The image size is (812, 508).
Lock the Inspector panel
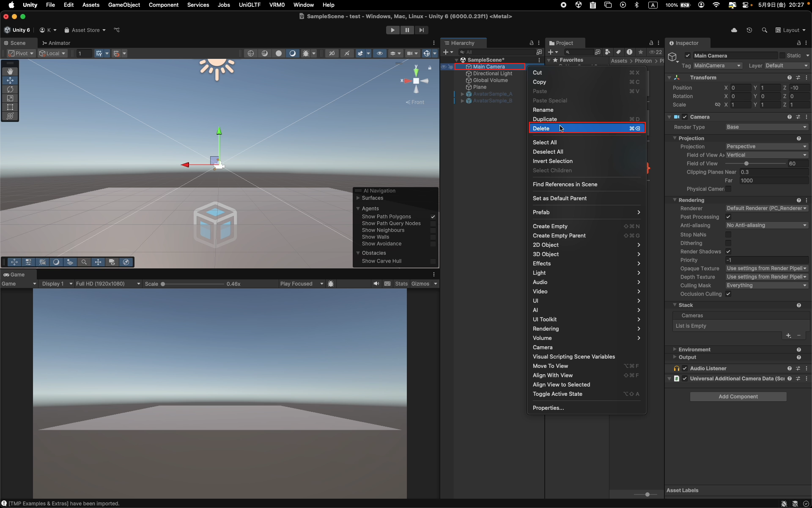[x=799, y=43]
